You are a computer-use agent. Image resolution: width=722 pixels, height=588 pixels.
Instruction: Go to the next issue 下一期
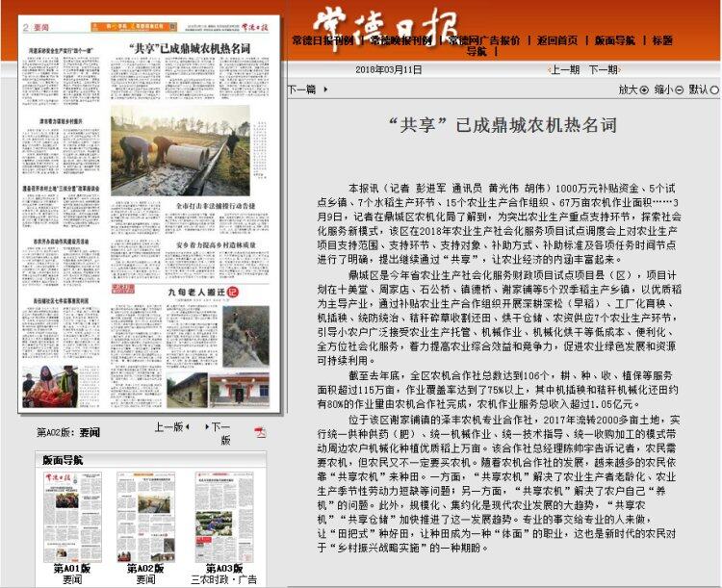[x=604, y=70]
